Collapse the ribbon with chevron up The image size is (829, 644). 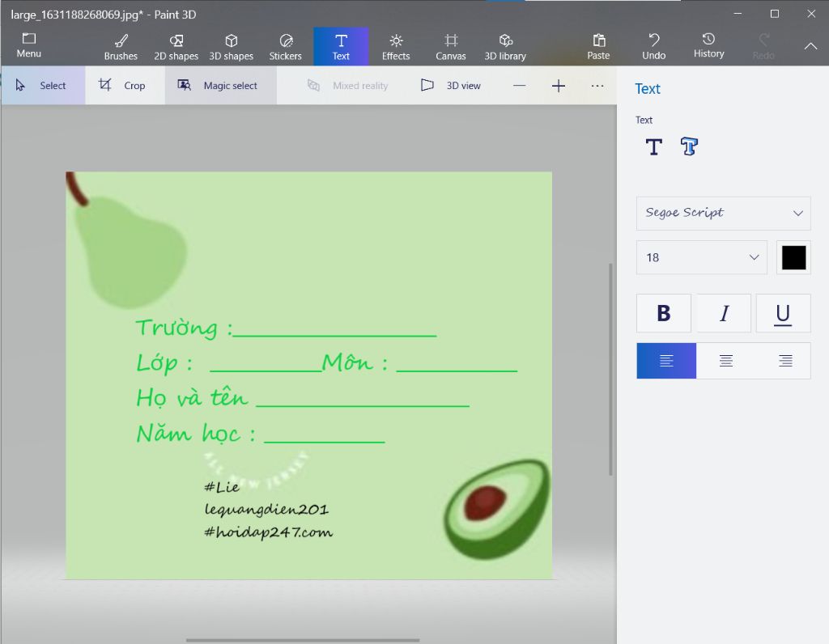(x=810, y=46)
